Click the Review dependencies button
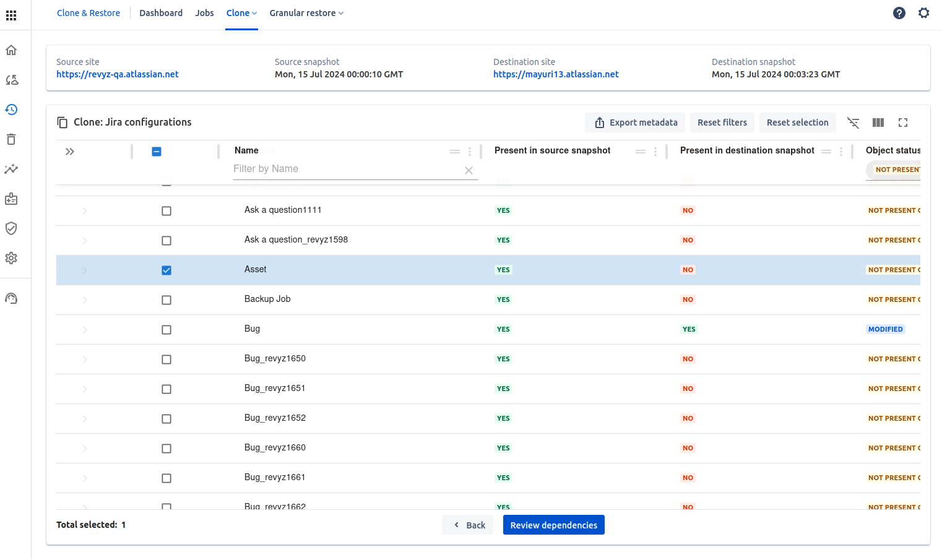The height and width of the screenshot is (560, 942). coord(553,525)
